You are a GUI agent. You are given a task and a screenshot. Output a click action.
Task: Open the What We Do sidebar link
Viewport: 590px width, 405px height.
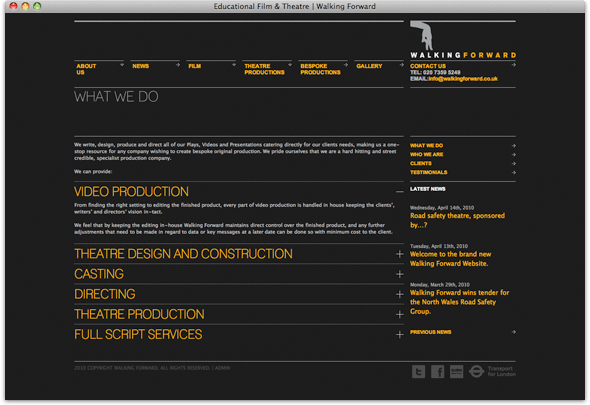(426, 146)
